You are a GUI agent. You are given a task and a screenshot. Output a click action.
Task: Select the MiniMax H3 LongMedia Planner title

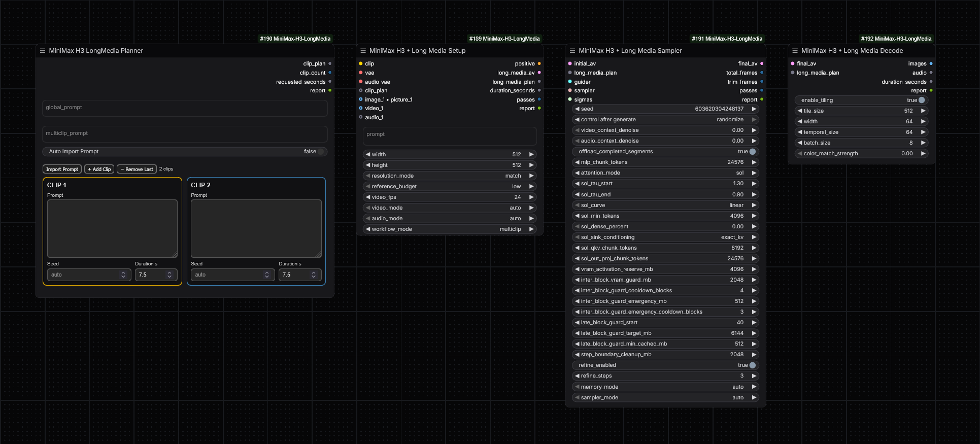point(96,51)
